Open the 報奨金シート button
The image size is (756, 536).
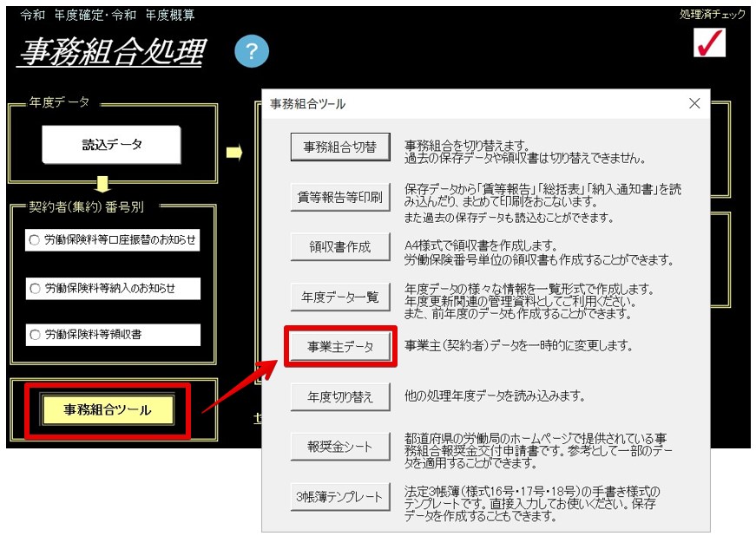tap(340, 447)
